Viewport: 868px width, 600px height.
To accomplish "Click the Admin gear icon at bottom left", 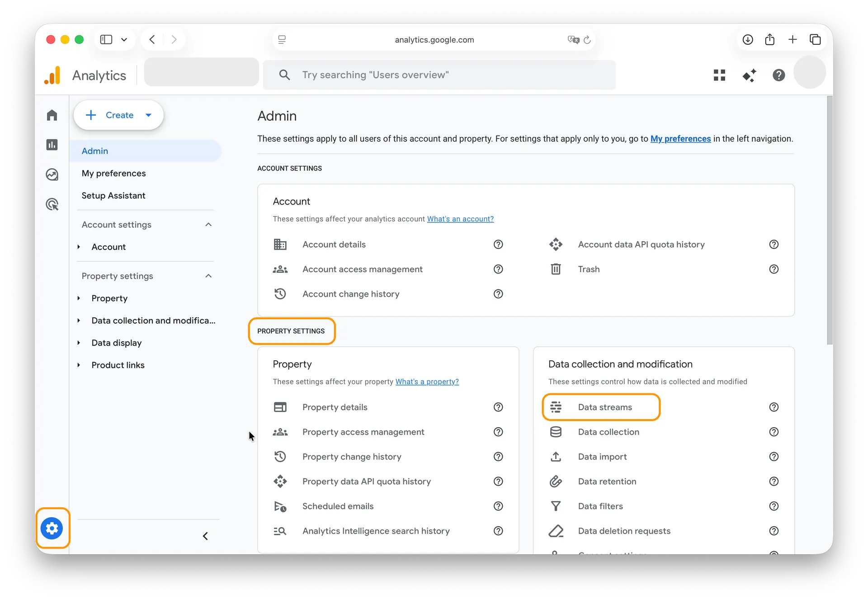I will pyautogui.click(x=52, y=528).
